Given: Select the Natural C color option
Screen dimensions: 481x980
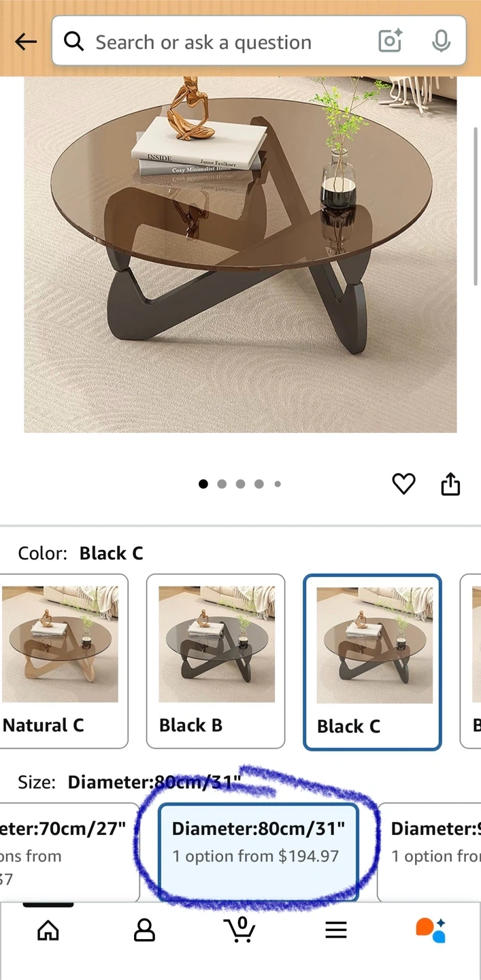Looking at the screenshot, I should (64, 661).
